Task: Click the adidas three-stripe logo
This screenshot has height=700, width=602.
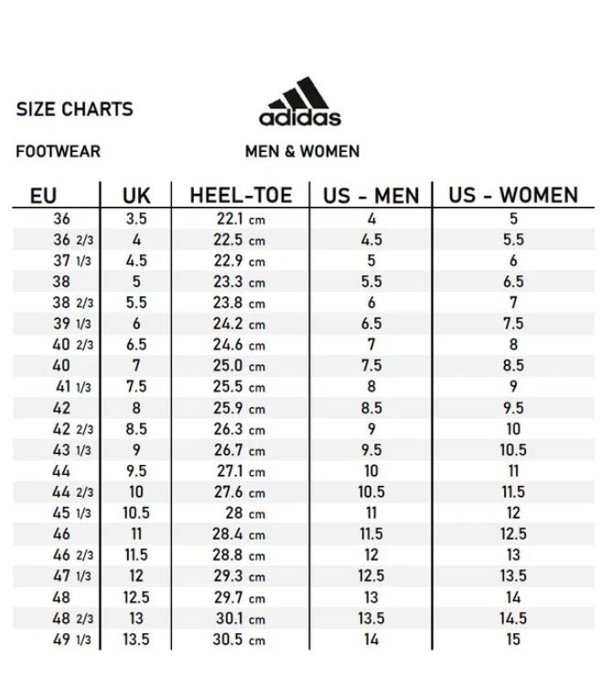Action: (300, 102)
